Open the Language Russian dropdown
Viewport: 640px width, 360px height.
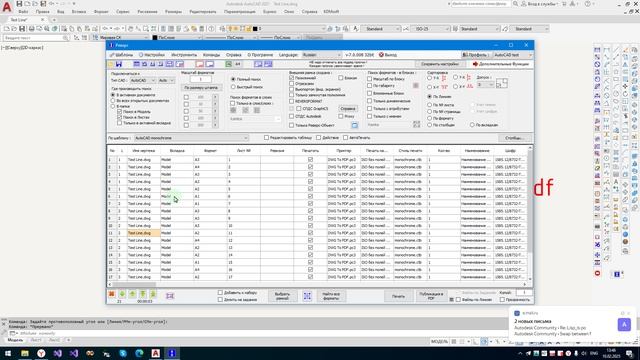pos(321,55)
